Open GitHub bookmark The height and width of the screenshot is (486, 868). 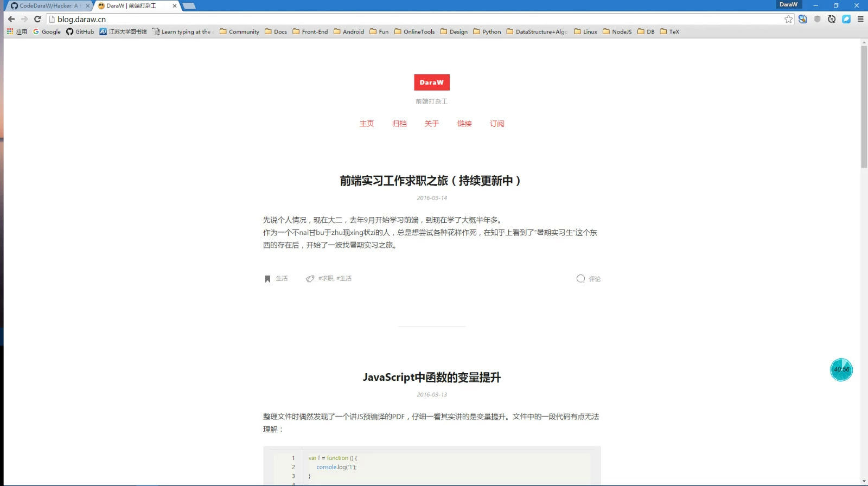pyautogui.click(x=80, y=31)
